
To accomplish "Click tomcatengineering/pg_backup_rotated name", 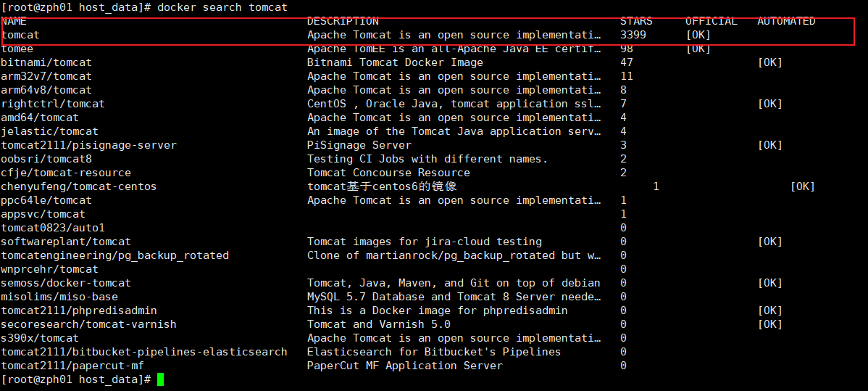I will coord(115,255).
